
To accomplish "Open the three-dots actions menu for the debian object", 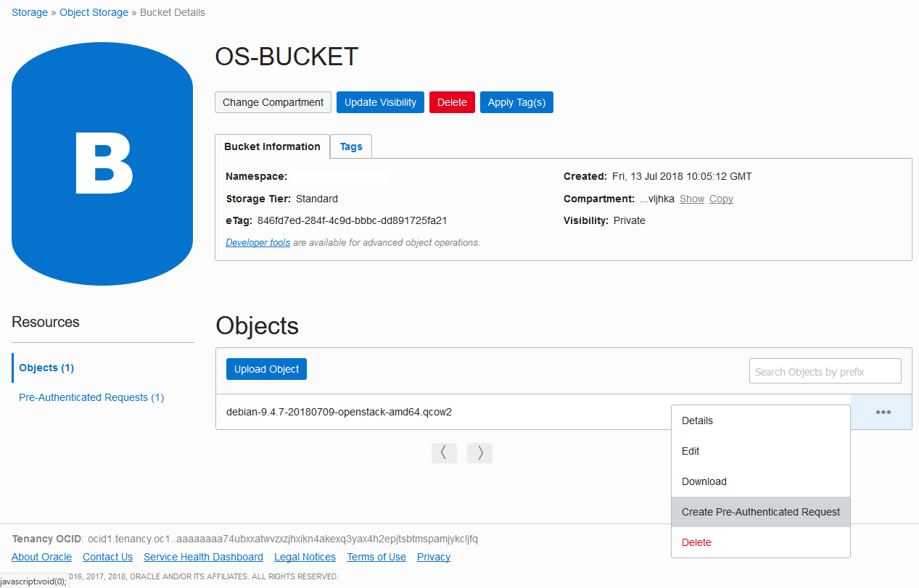I will point(882,412).
